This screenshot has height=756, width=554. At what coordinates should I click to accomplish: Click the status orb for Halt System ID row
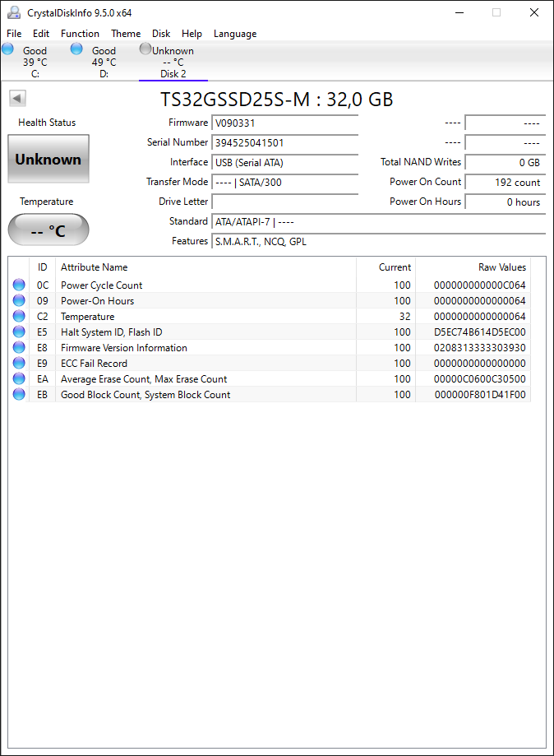pos(19,332)
